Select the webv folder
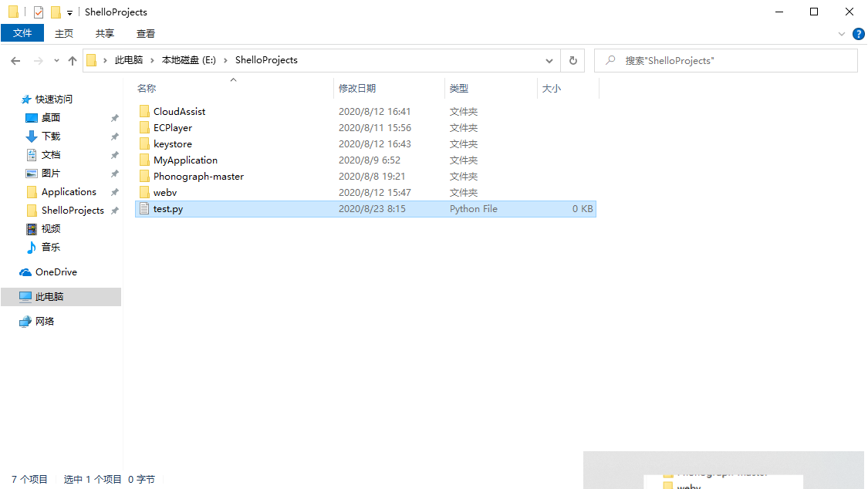The width and height of the screenshot is (868, 489). pos(165,192)
